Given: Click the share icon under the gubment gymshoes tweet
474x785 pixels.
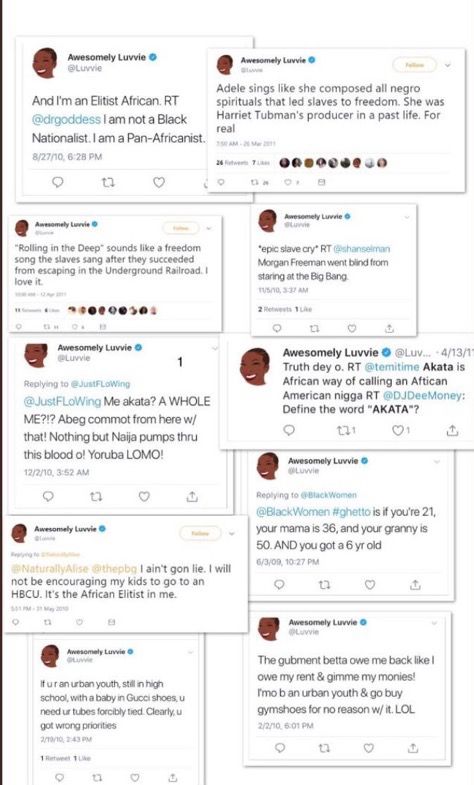Looking at the screenshot, I should (x=413, y=748).
